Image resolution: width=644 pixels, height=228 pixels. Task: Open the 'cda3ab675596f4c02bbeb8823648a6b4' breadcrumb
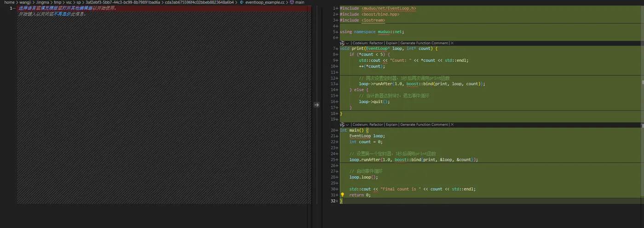[200, 2]
